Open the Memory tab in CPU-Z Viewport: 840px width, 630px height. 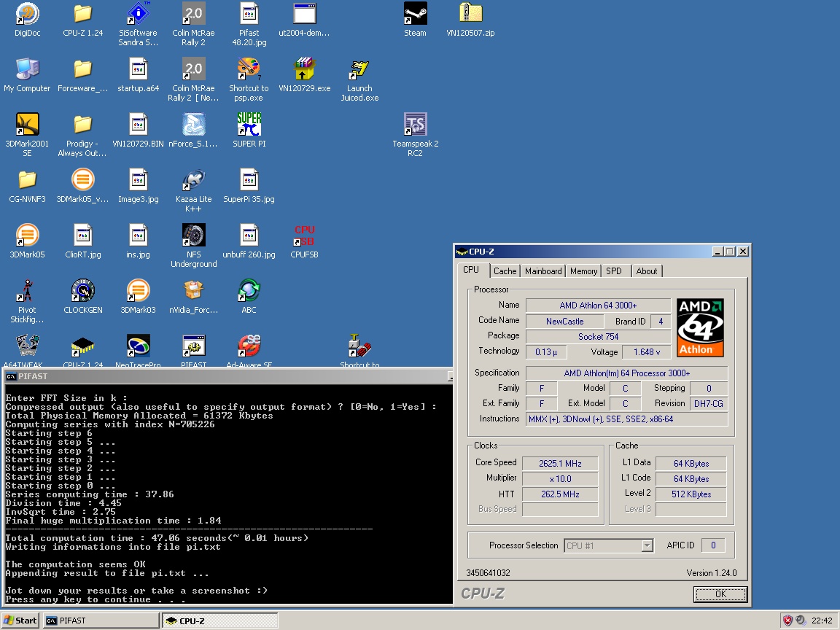click(583, 271)
